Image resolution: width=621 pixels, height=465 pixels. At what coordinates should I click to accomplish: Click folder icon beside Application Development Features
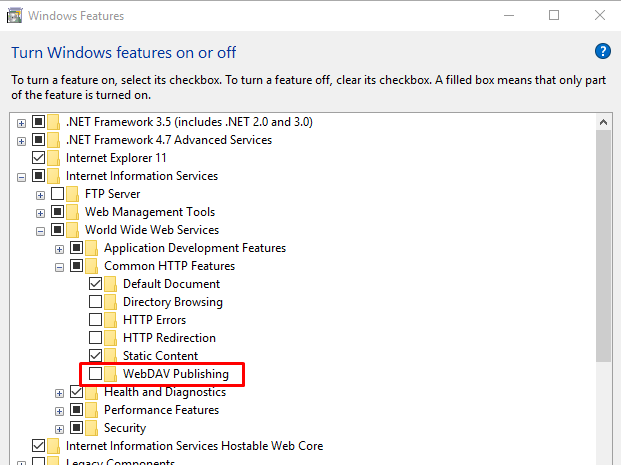pos(91,248)
